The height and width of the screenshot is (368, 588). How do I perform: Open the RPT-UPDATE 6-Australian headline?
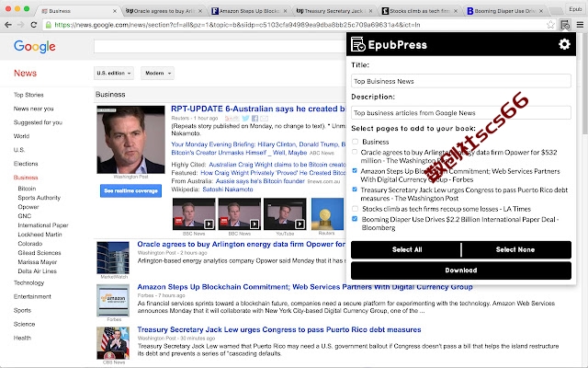[x=258, y=109]
